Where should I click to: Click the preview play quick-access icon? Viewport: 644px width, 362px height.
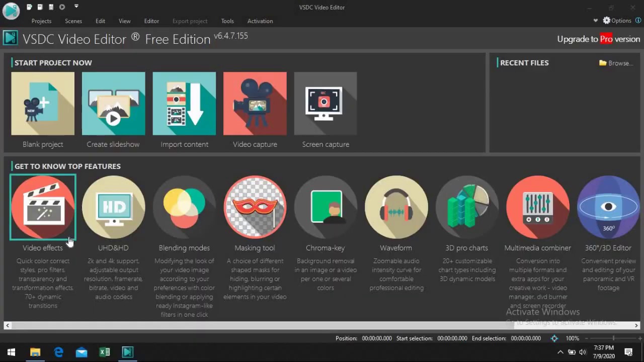point(62,7)
